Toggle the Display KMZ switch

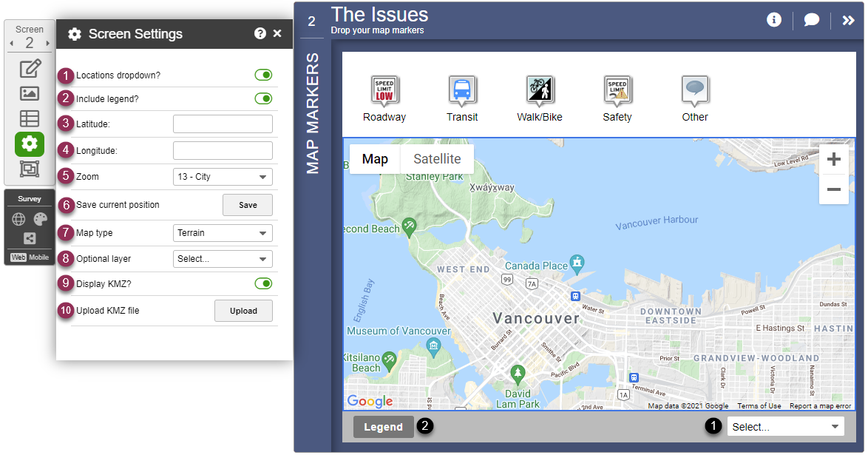coord(263,284)
